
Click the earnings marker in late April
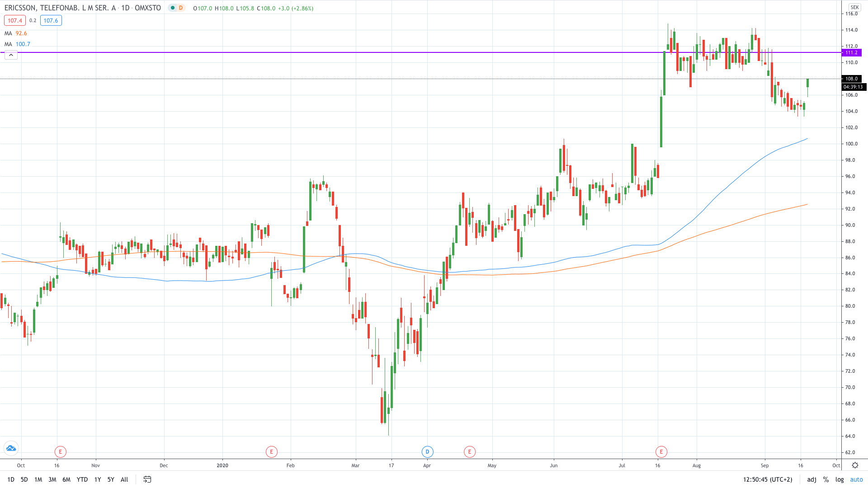[x=470, y=451]
